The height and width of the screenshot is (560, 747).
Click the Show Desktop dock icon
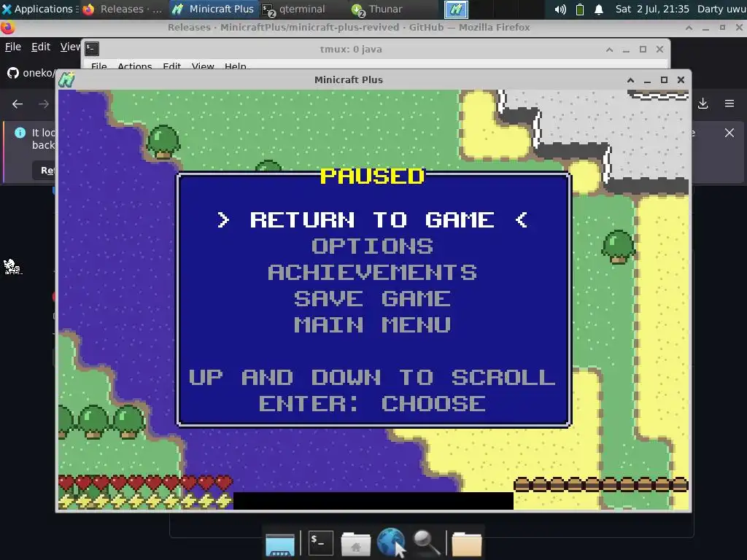(280, 544)
